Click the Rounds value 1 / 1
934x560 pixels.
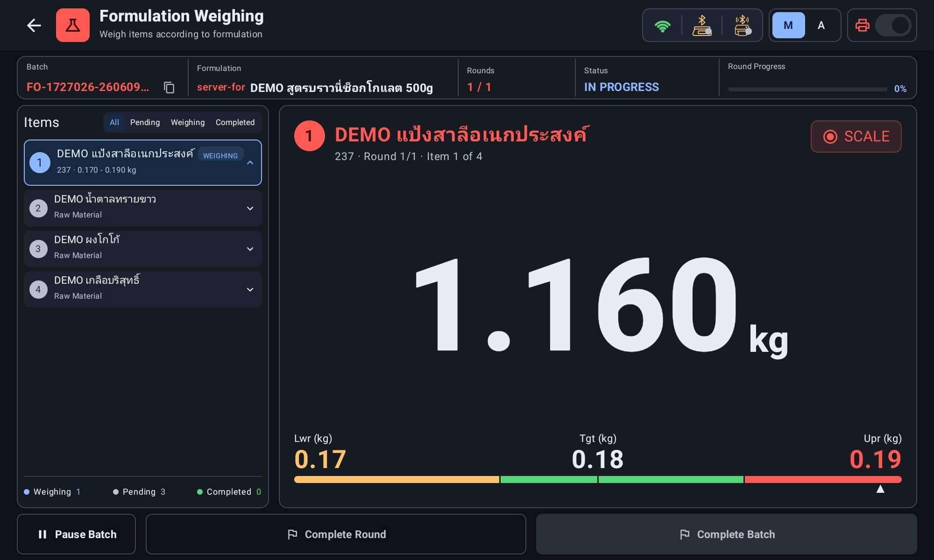click(x=479, y=87)
